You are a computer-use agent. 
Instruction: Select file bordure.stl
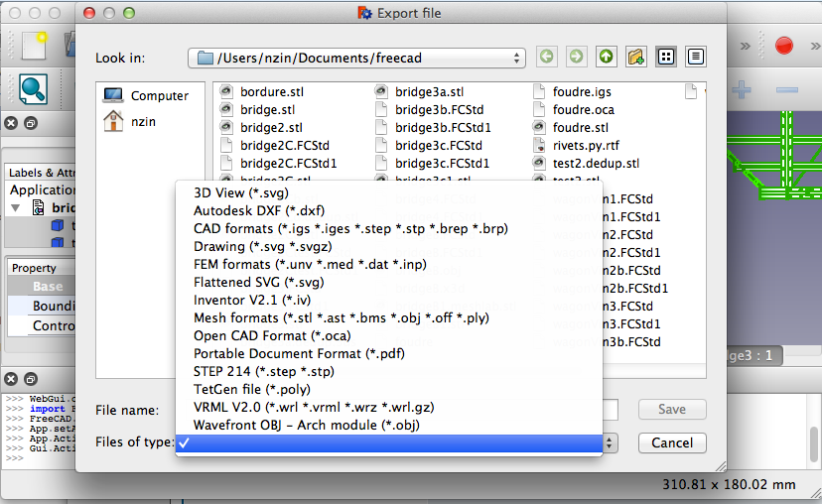(x=262, y=91)
